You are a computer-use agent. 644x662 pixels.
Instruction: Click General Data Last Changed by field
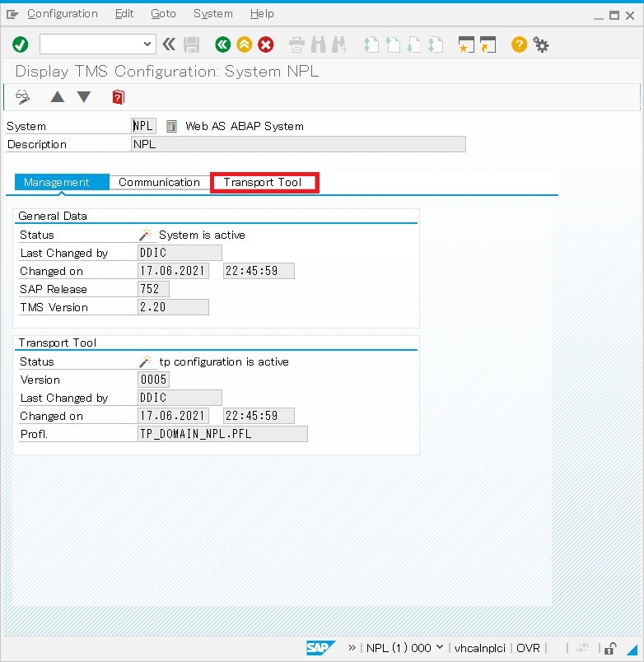180,253
